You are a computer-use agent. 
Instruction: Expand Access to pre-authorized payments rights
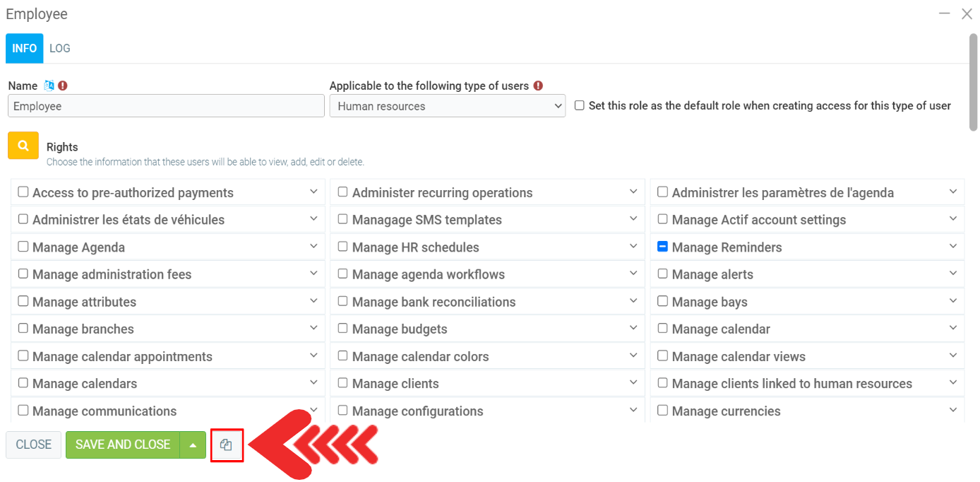(313, 192)
